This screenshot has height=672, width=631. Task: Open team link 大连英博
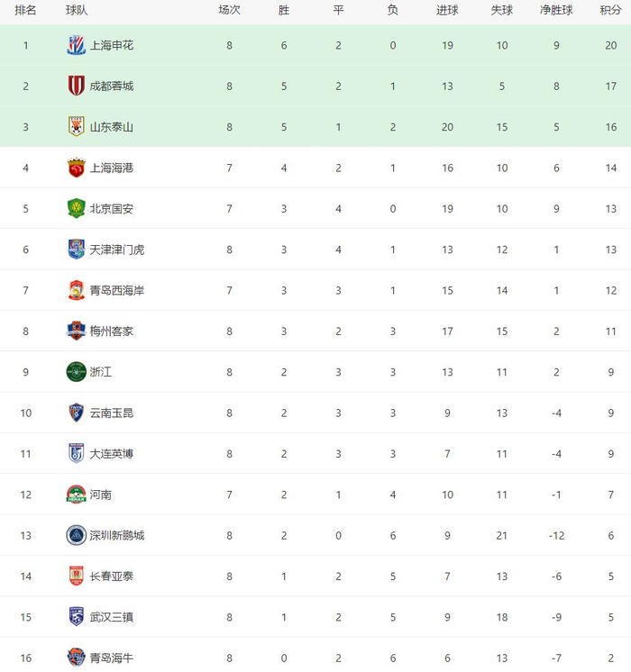[111, 453]
